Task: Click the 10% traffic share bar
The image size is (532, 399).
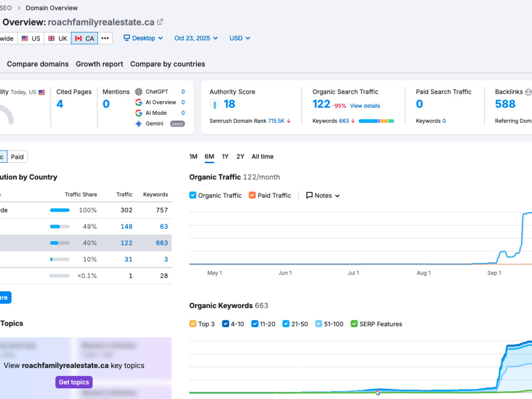Action: [60, 259]
